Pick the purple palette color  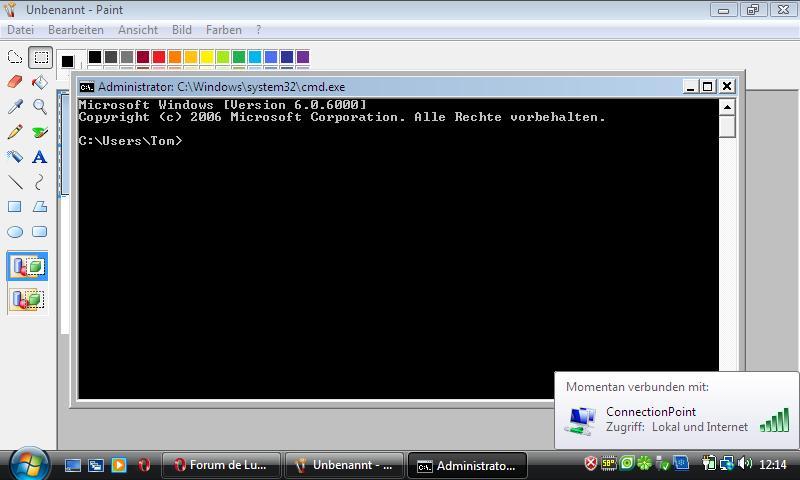[x=303, y=57]
